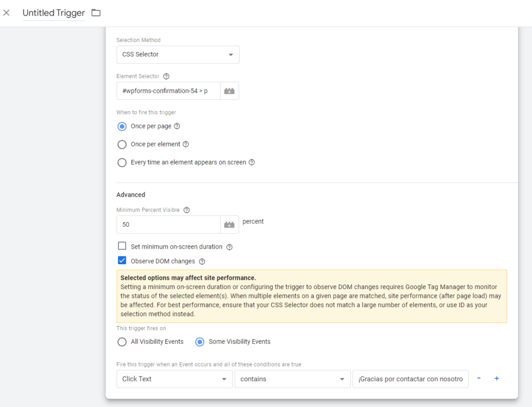Click variable picker icon next to Element Selector
Image resolution: width=532 pixels, height=407 pixels.
[229, 91]
